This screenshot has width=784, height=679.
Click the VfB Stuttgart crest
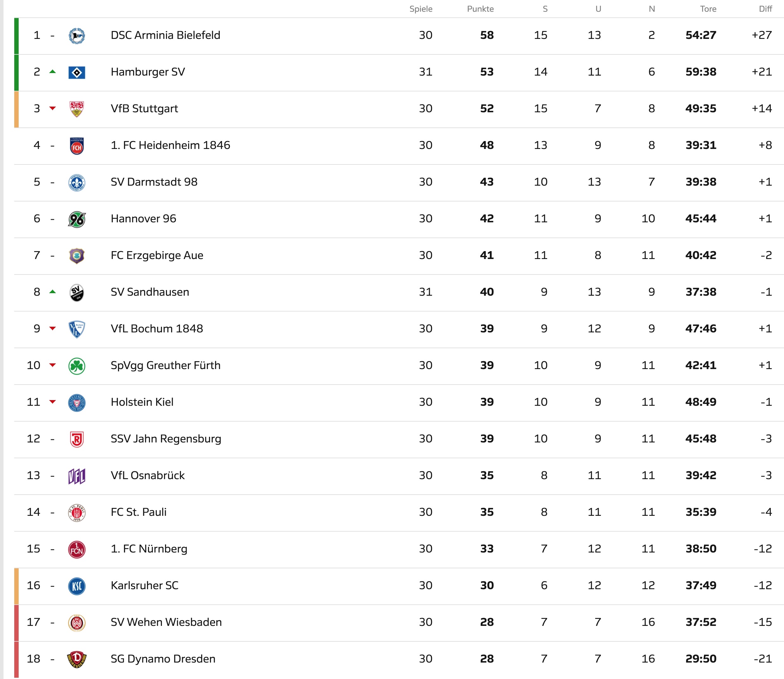pyautogui.click(x=77, y=109)
